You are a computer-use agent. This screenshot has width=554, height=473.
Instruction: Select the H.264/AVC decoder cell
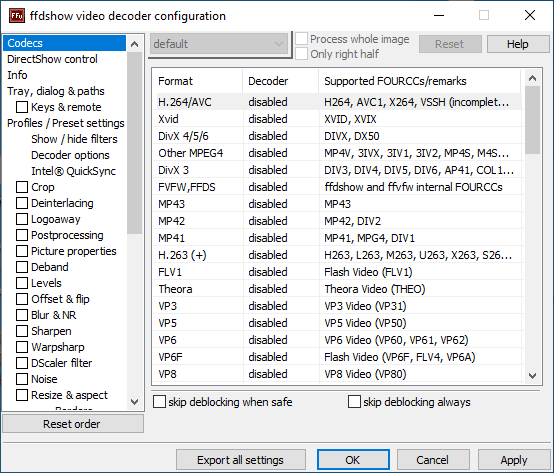pos(268,102)
